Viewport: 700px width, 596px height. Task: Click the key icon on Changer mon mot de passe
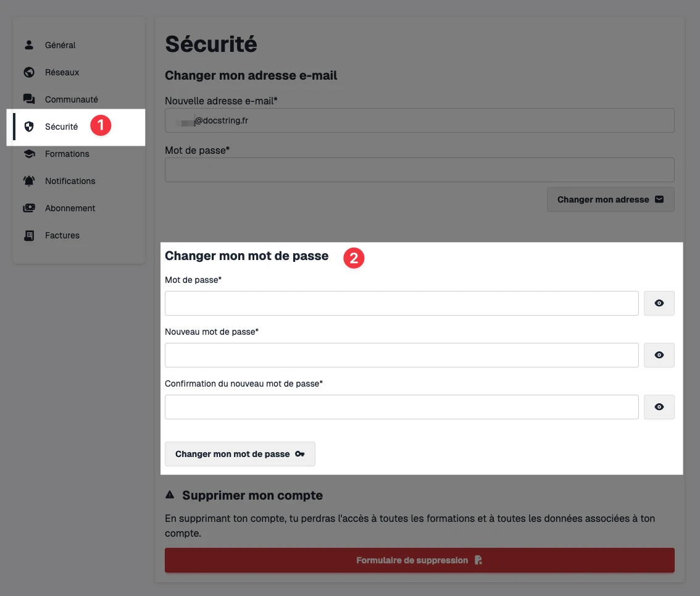click(299, 454)
